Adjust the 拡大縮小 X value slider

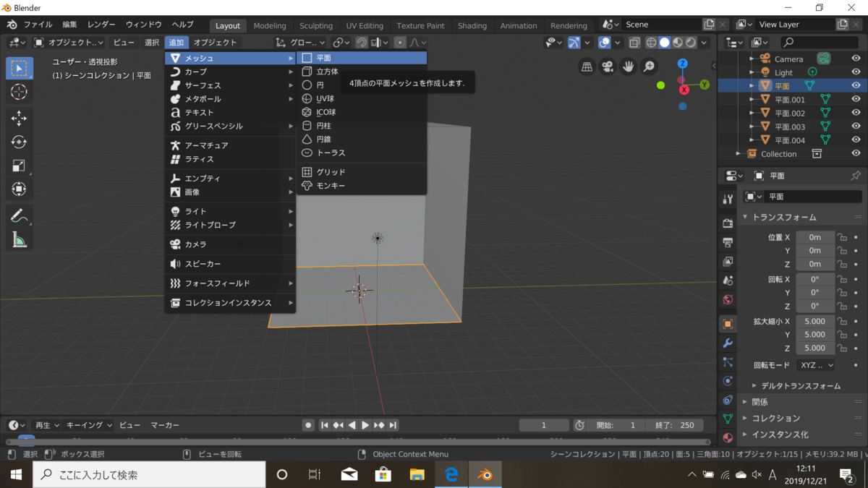pyautogui.click(x=815, y=320)
